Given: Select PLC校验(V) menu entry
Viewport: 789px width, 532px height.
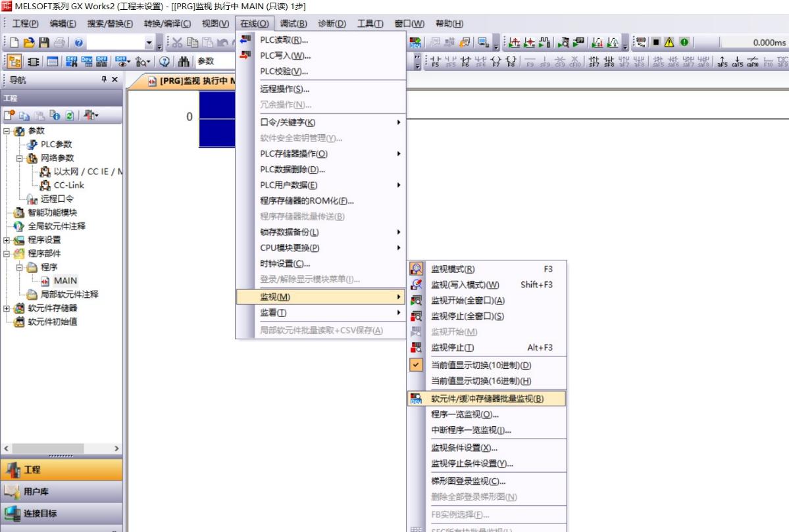Looking at the screenshot, I should (x=320, y=71).
